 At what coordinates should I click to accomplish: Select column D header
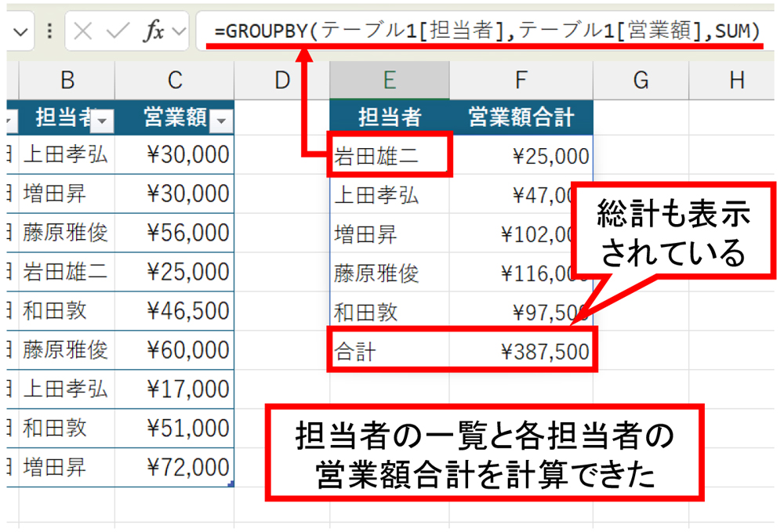(x=282, y=81)
